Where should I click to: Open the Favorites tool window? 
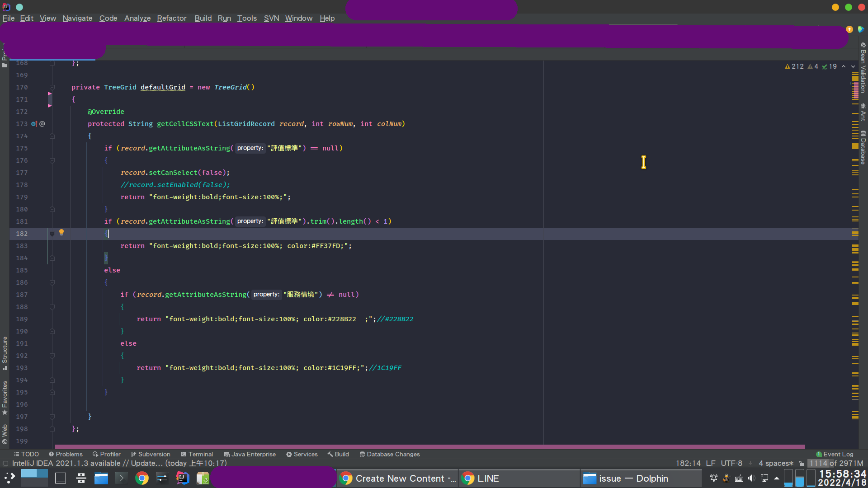click(5, 398)
